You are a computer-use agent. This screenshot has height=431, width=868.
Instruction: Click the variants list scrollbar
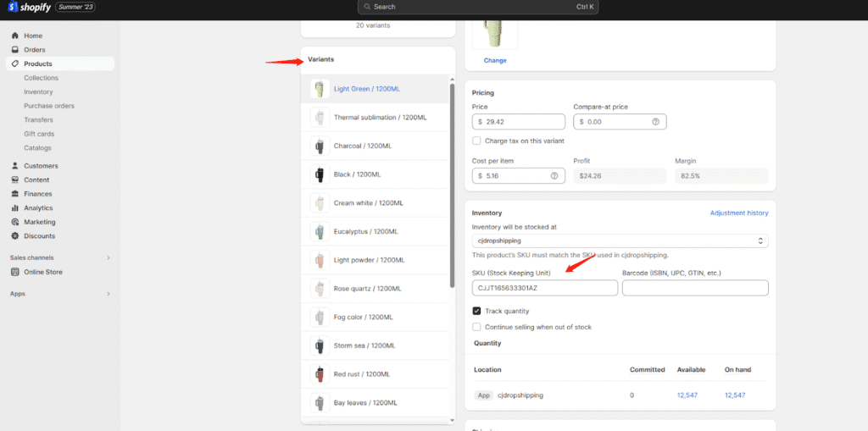click(x=453, y=186)
